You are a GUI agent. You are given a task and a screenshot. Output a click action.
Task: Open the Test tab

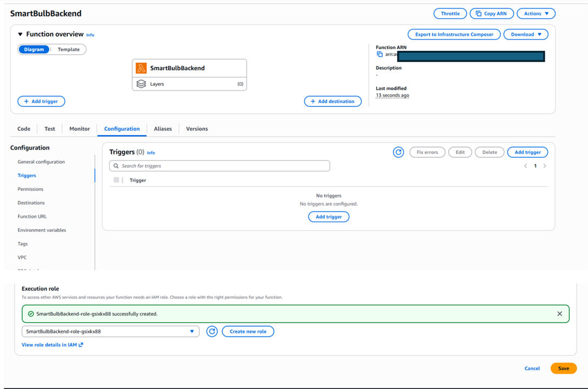click(50, 129)
